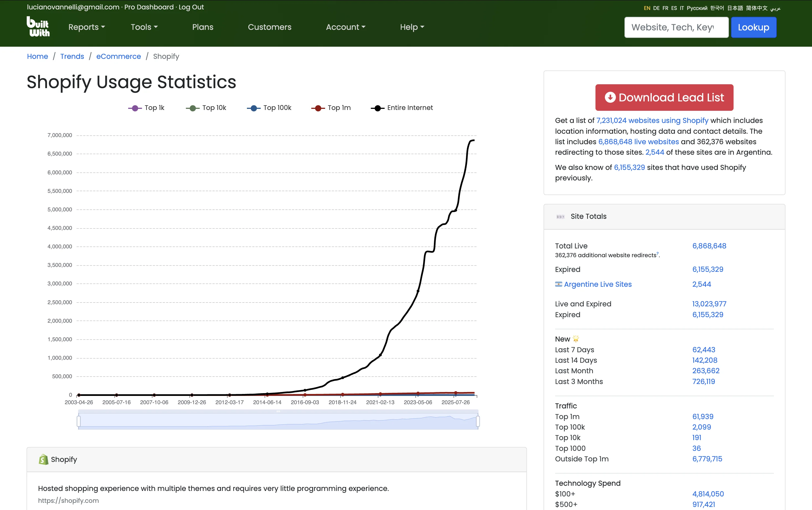Image resolution: width=812 pixels, height=510 pixels.
Task: Click Last Month value 263,662
Action: (x=706, y=371)
